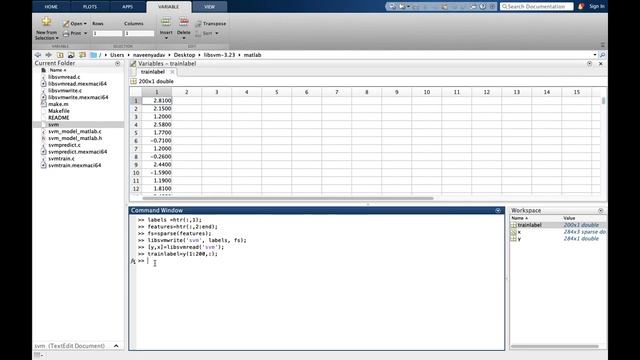Viewport: 640px width, 360px height.
Task: Click the up one level folder icon
Action: [60, 55]
